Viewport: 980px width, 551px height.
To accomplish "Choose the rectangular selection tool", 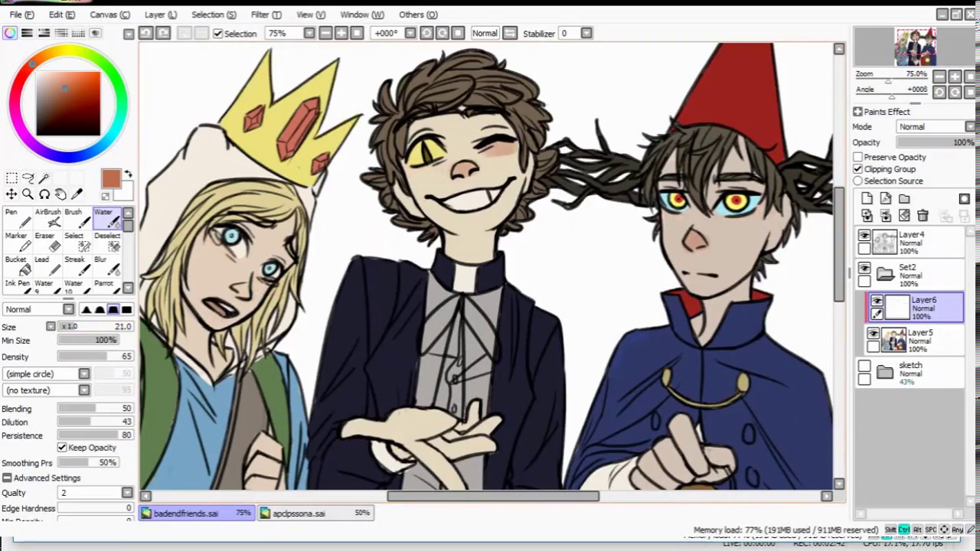I will [11, 178].
